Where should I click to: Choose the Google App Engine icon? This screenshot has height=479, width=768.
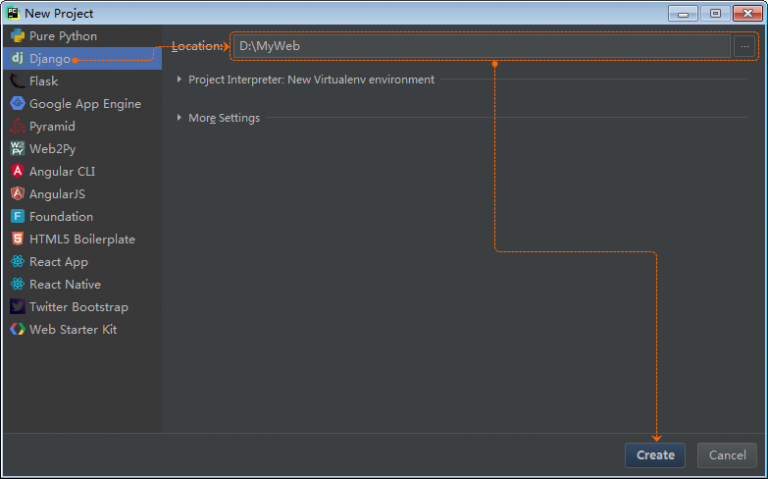(17, 104)
